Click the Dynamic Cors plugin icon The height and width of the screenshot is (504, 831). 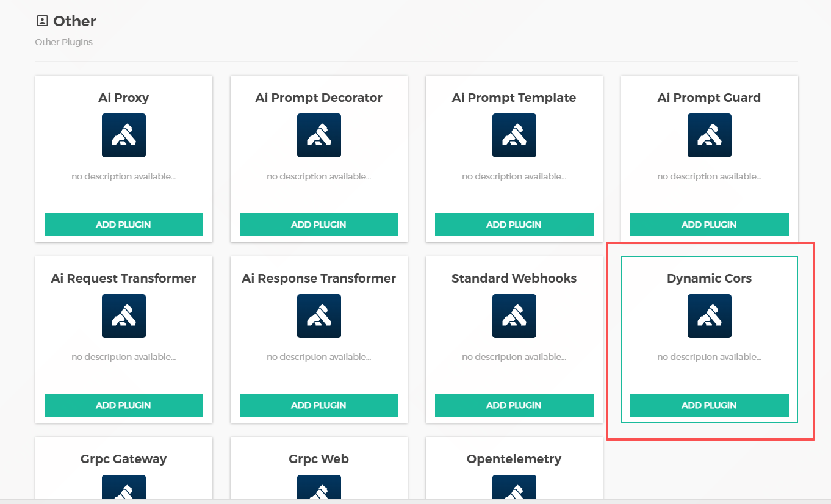point(710,316)
